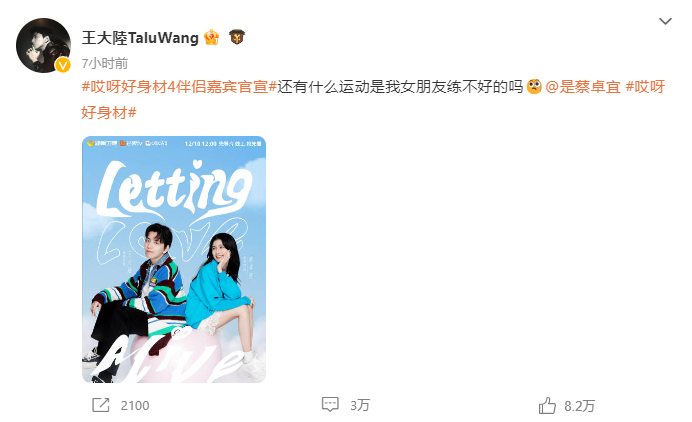
Task: Click the orange verified V badge
Action: coord(63,65)
